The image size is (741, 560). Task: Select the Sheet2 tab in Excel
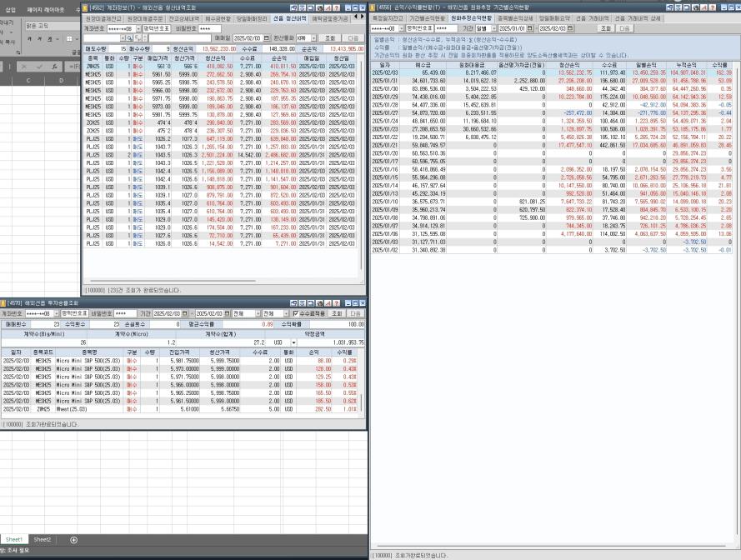[42, 540]
